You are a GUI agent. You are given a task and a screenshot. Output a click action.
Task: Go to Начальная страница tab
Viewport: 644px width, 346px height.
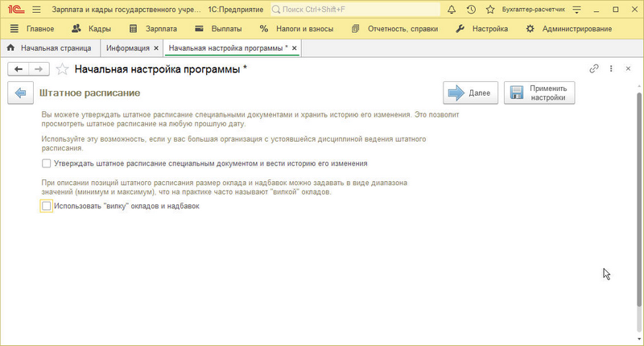coord(49,48)
